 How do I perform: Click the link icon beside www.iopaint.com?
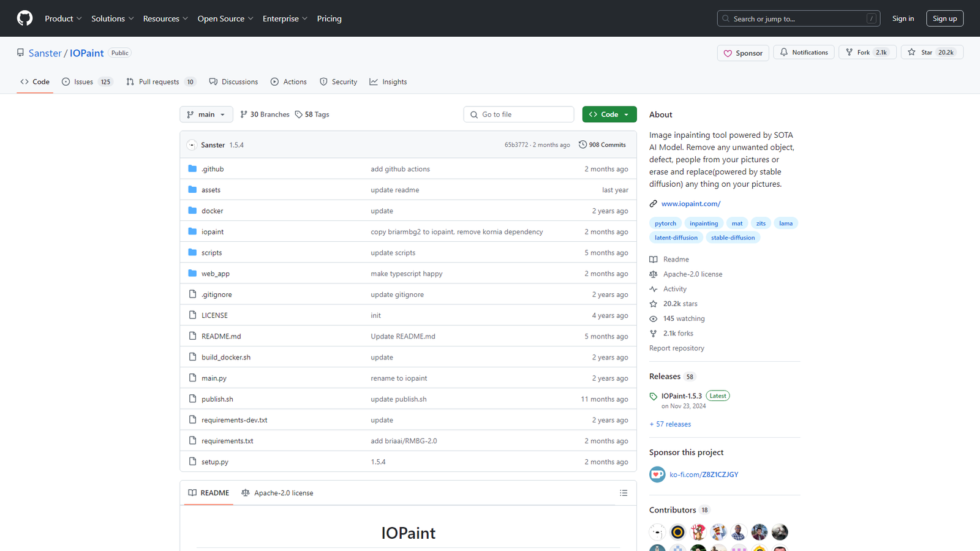(x=654, y=204)
